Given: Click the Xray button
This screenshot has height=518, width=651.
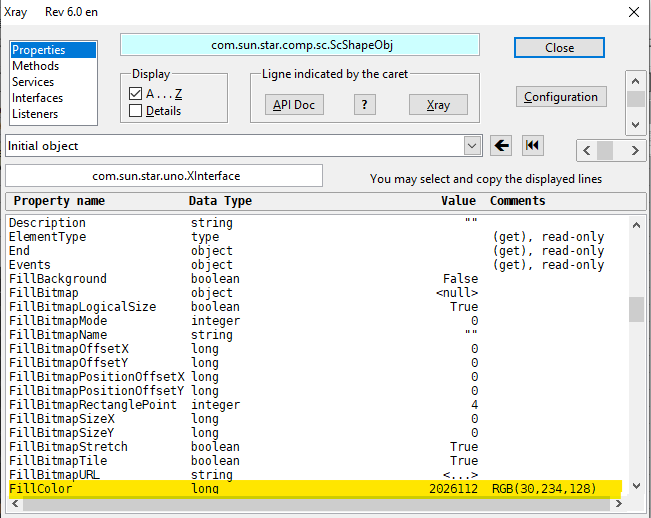Looking at the screenshot, I should (x=438, y=105).
